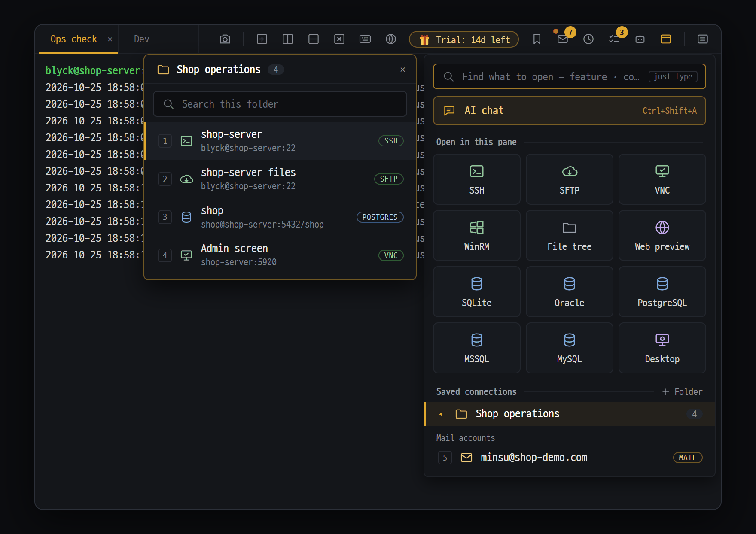
Task: Open the sidebar list icon at far right
Action: [x=703, y=39]
